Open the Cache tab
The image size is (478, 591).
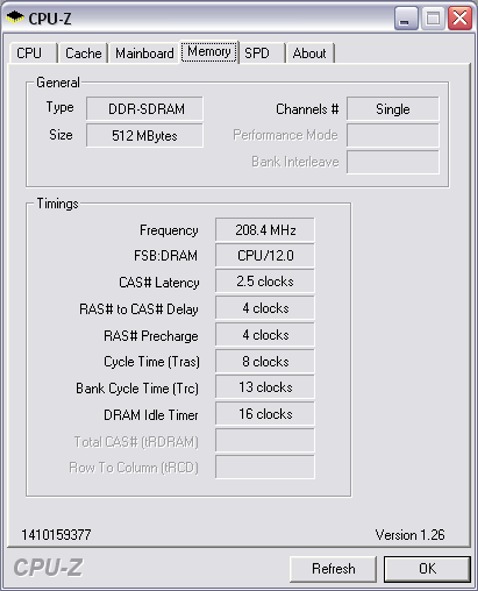point(84,53)
